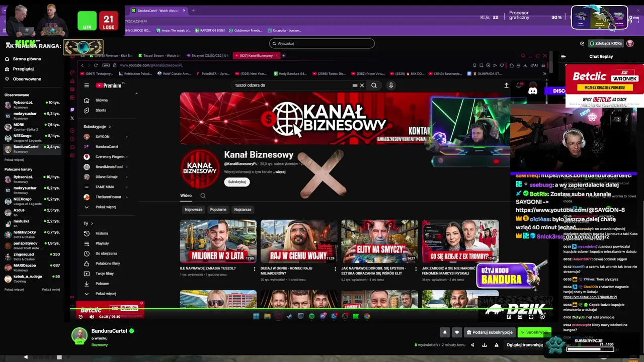The image size is (644, 362).
Task: Click the Obserwowane heart icon in sidebar
Action: pos(7,79)
